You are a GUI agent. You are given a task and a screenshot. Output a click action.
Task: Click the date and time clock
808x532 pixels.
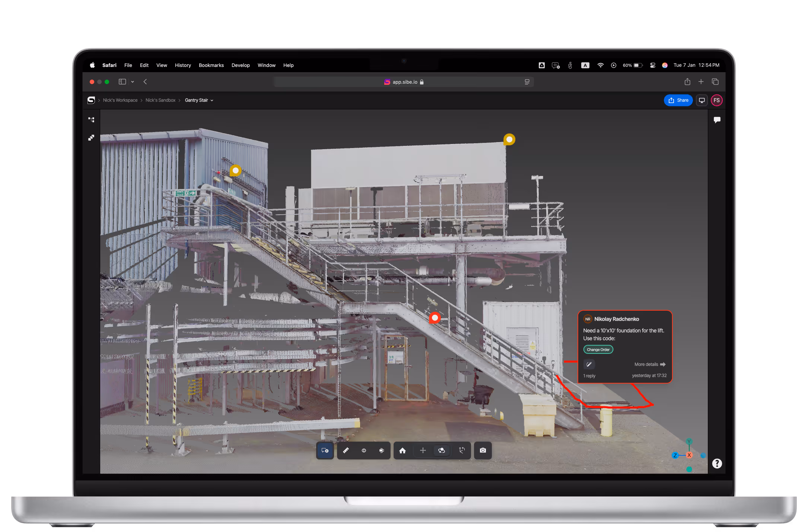(696, 65)
